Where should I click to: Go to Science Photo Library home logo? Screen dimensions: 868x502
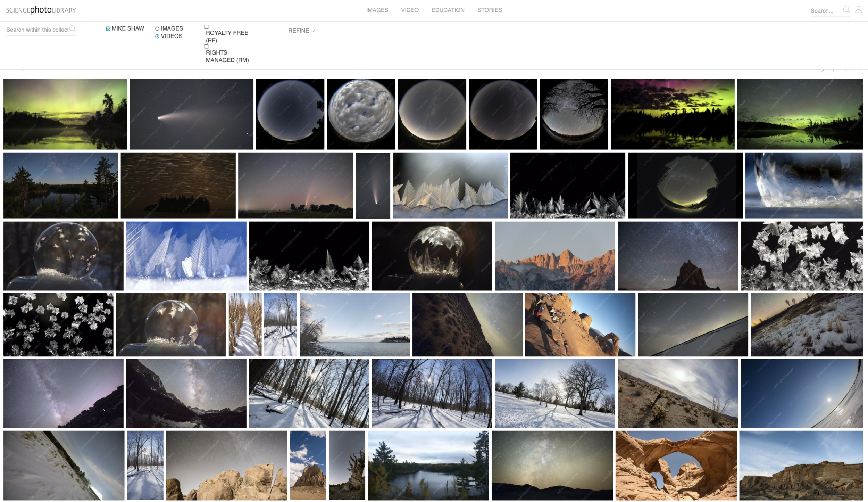coord(41,10)
